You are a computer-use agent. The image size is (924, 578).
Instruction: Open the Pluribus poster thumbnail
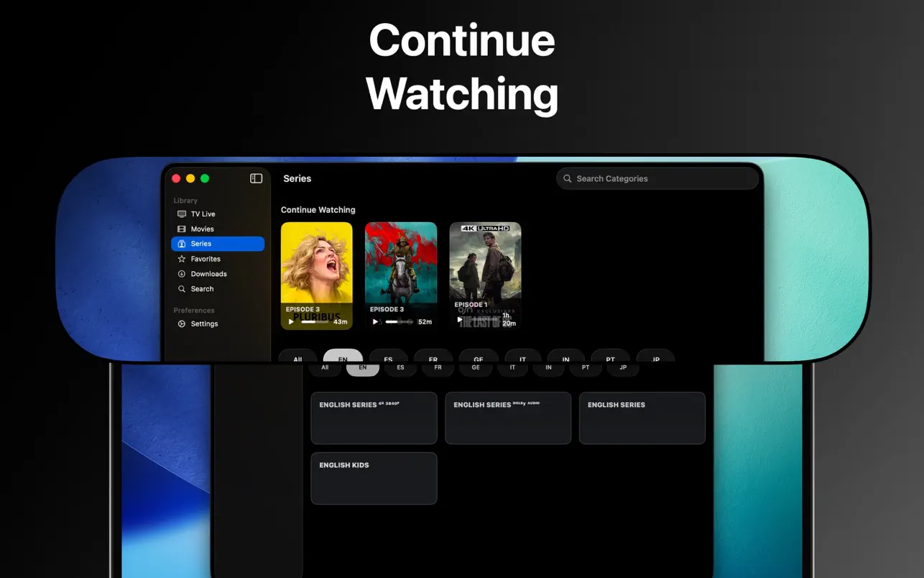click(x=317, y=275)
